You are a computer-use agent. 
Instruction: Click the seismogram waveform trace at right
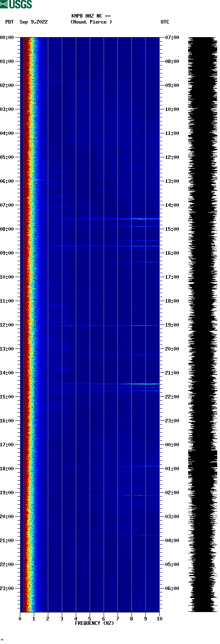click(x=203, y=325)
